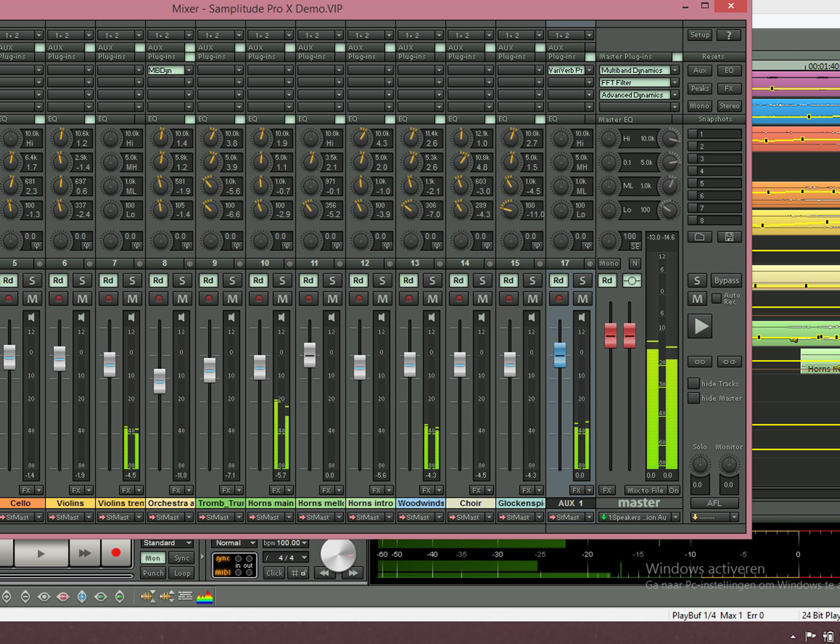
Task: Click the Mix to File button
Action: pos(645,490)
